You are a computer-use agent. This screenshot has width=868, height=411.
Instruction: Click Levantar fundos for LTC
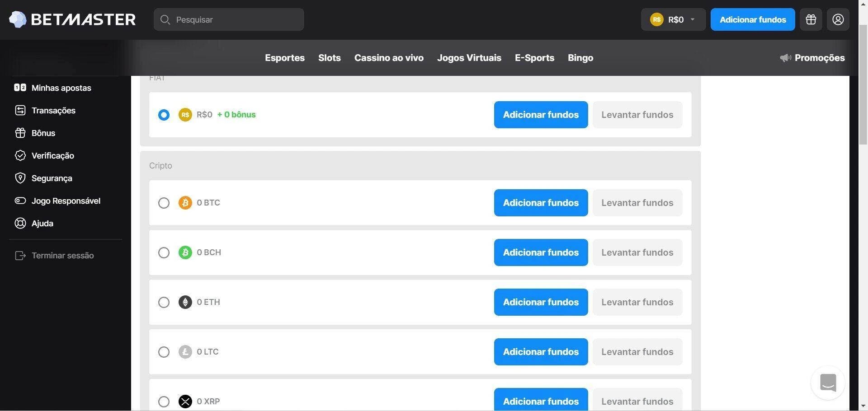(x=637, y=352)
